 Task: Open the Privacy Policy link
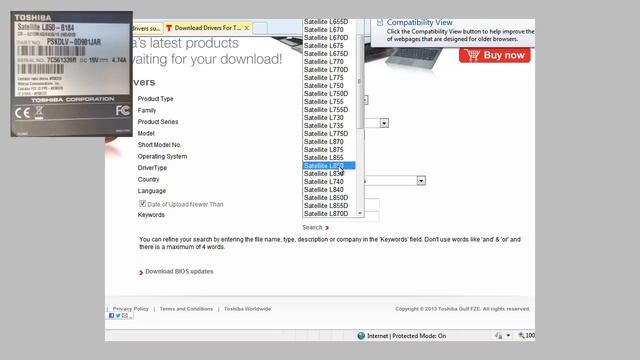131,309
